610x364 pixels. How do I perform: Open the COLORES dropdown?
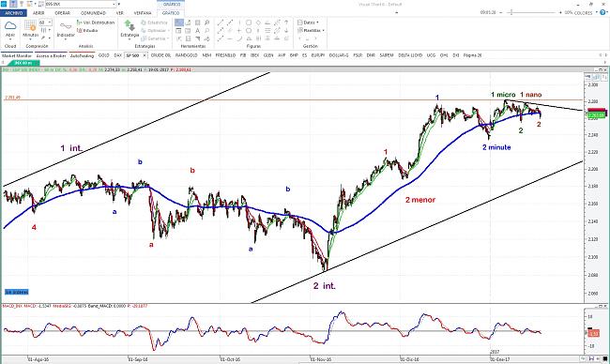[x=583, y=13]
